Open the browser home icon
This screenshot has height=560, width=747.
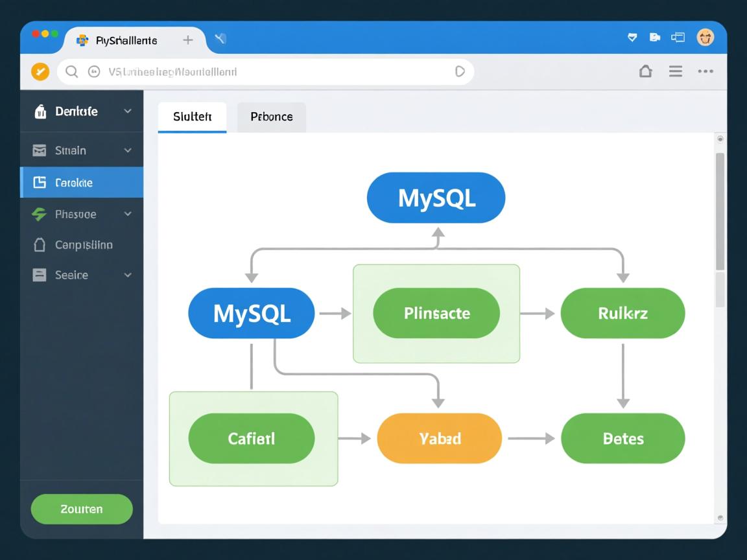point(646,71)
